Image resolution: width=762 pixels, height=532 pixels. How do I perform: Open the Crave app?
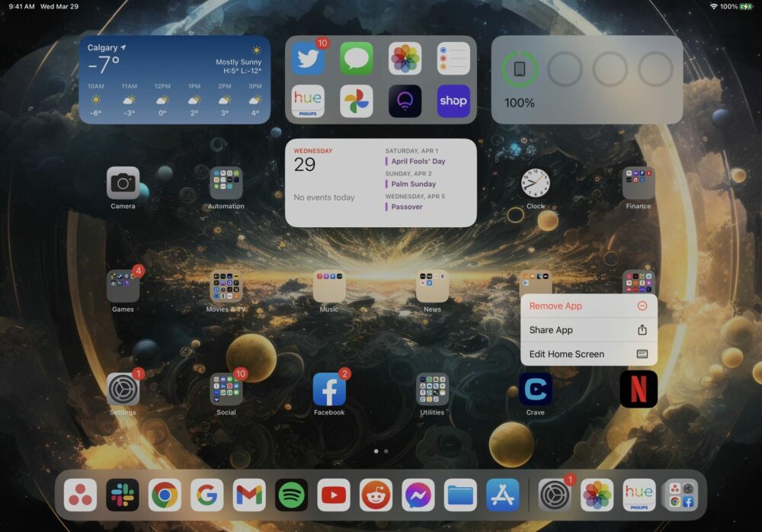pos(535,389)
